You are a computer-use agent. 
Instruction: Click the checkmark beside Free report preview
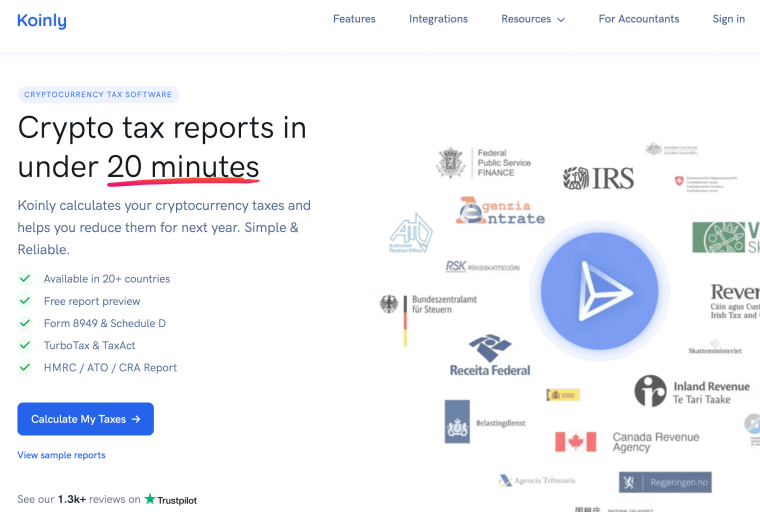tap(25, 301)
